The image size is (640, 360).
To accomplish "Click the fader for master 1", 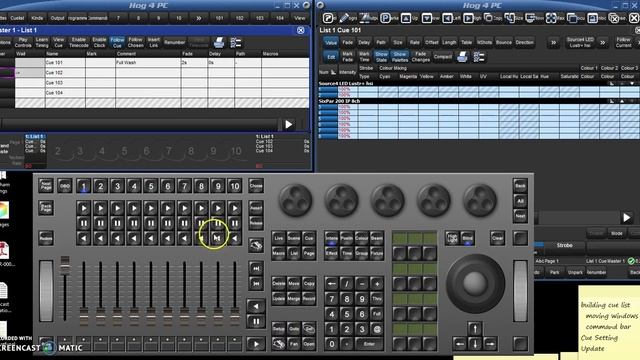I will 84,317.
